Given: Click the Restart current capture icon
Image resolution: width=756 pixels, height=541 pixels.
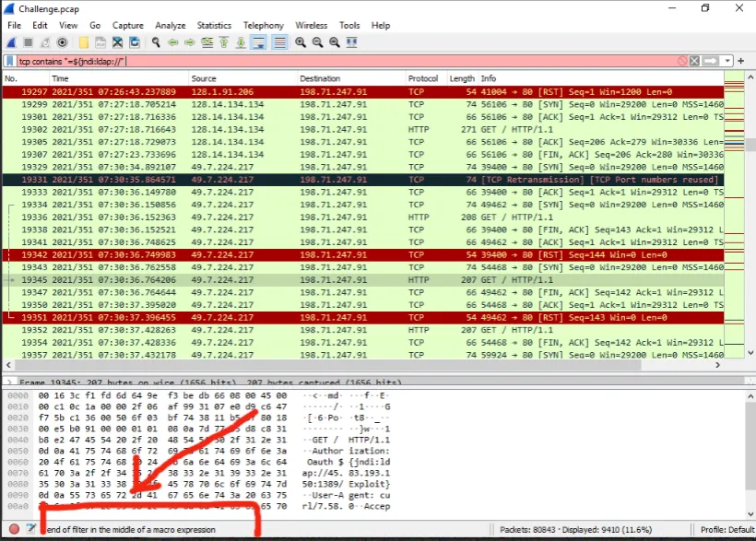Looking at the screenshot, I should pyautogui.click(x=45, y=42).
